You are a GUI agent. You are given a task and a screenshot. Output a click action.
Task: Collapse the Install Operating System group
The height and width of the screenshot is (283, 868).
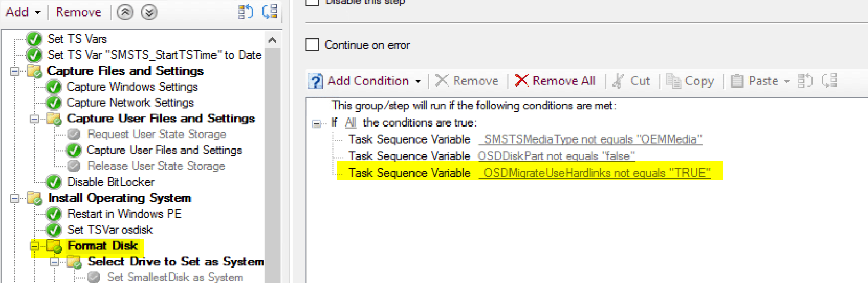pyautogui.click(x=14, y=198)
